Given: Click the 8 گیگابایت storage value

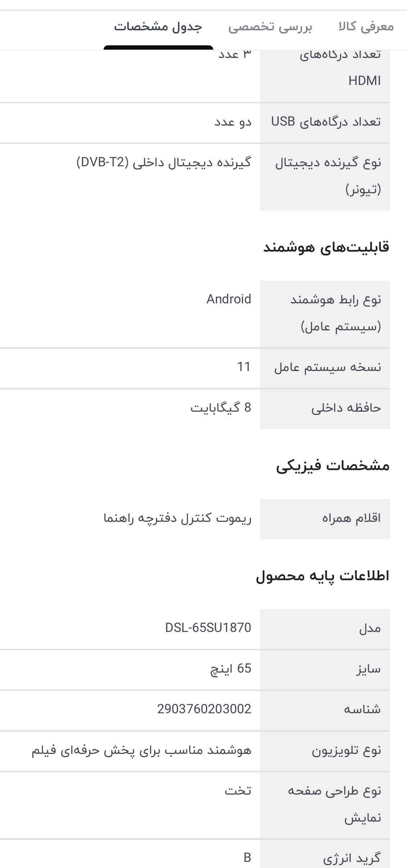Looking at the screenshot, I should coord(221,408).
